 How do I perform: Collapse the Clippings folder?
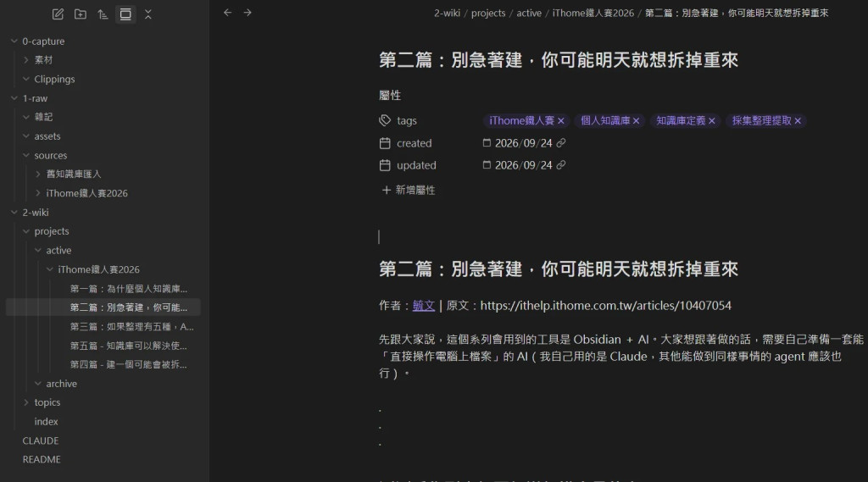click(26, 79)
